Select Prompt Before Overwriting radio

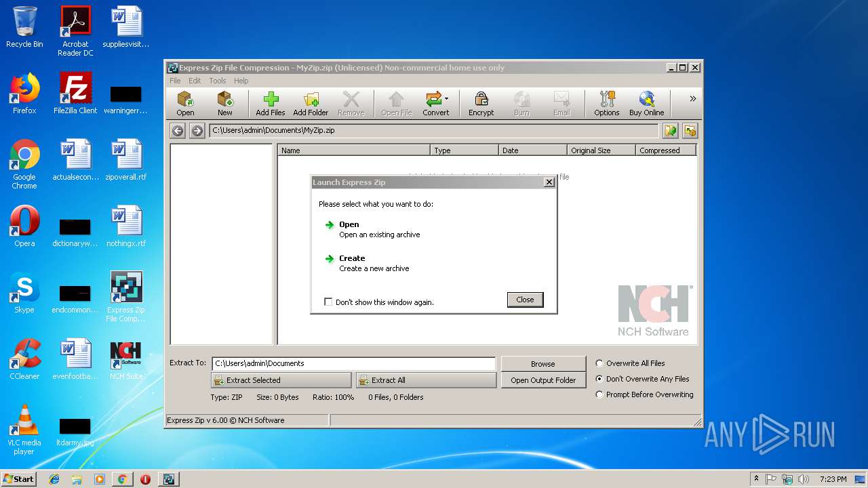tap(599, 394)
